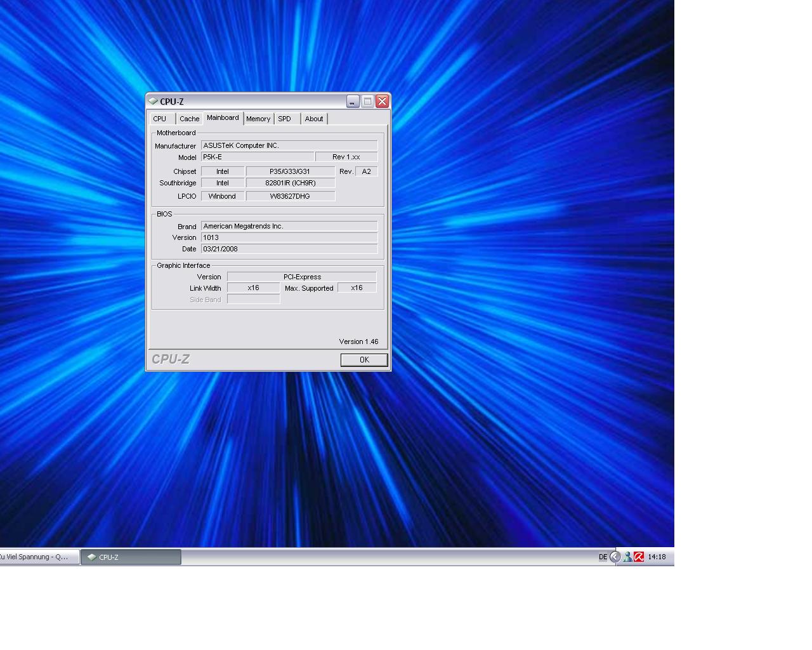The height and width of the screenshot is (650, 812).
Task: Click the BIOS version 1013 field
Action: coord(289,237)
